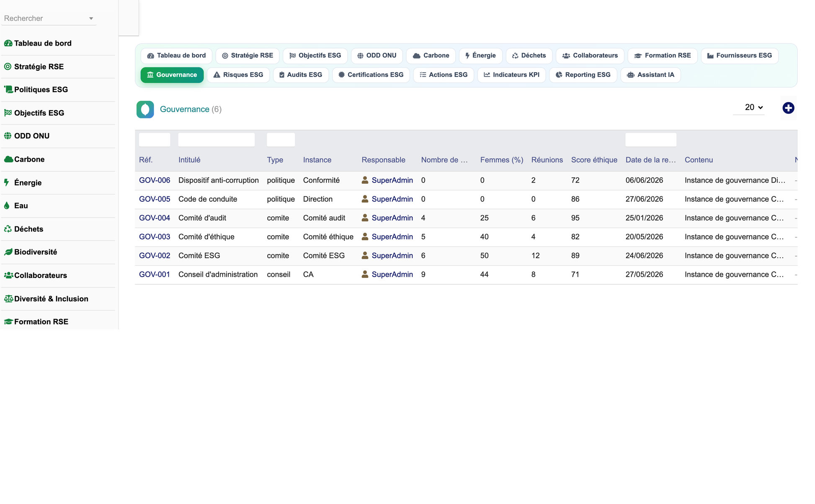Screen dimensions: 815x504
Task: Click the Contenu column header
Action: (699, 160)
